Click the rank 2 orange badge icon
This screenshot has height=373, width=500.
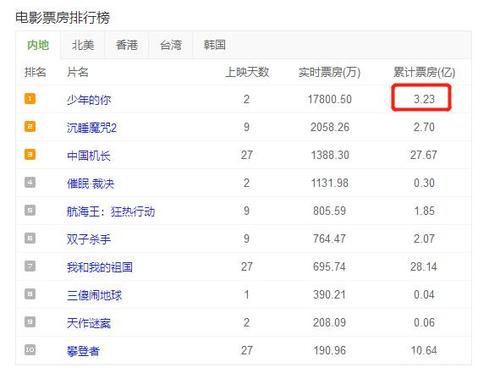[x=30, y=127]
